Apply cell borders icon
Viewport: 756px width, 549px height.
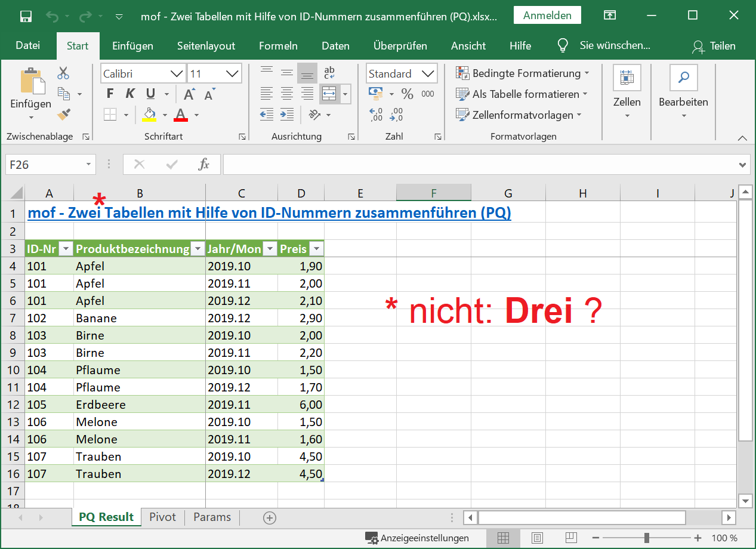pyautogui.click(x=110, y=114)
